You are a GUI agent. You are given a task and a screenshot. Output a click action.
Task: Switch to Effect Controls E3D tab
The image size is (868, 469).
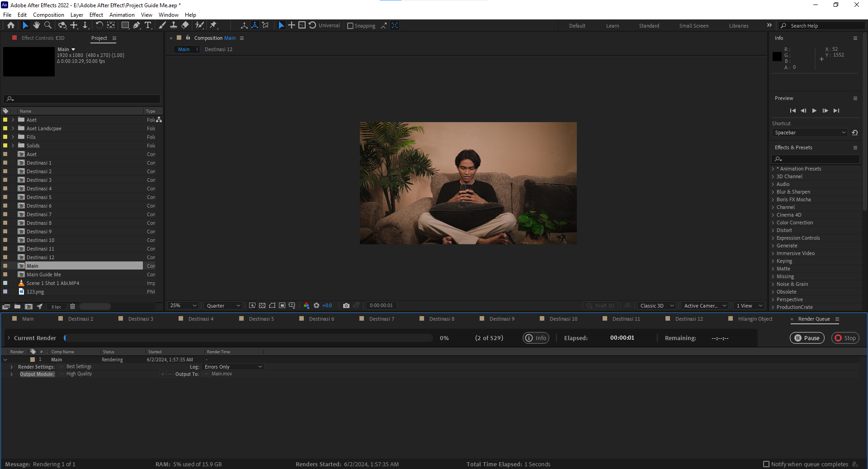coord(43,38)
